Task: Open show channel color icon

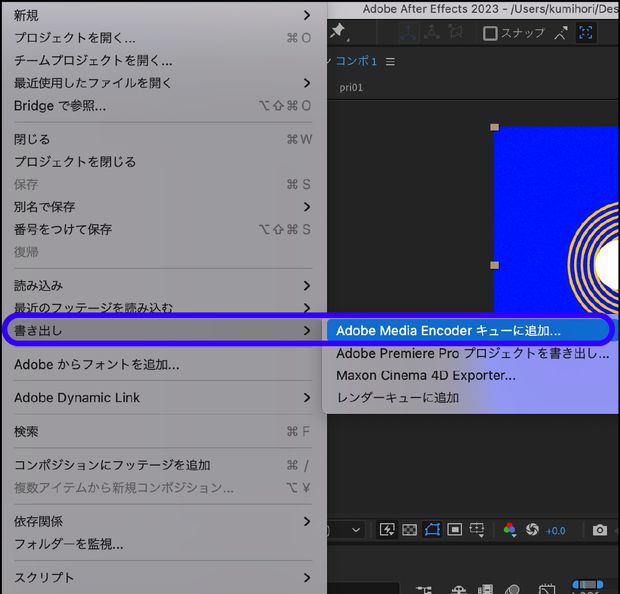Action: tap(510, 530)
